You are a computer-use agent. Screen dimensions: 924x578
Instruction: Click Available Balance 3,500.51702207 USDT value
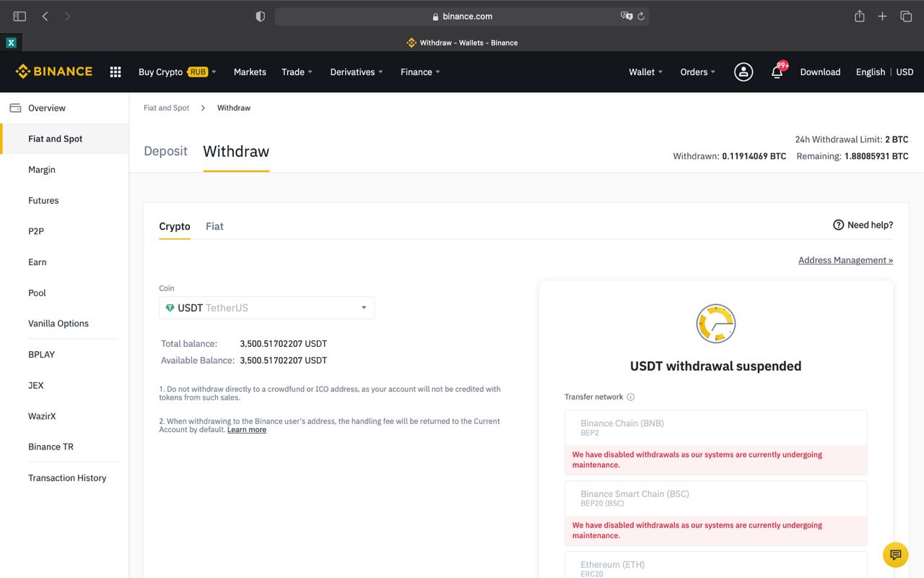point(283,360)
